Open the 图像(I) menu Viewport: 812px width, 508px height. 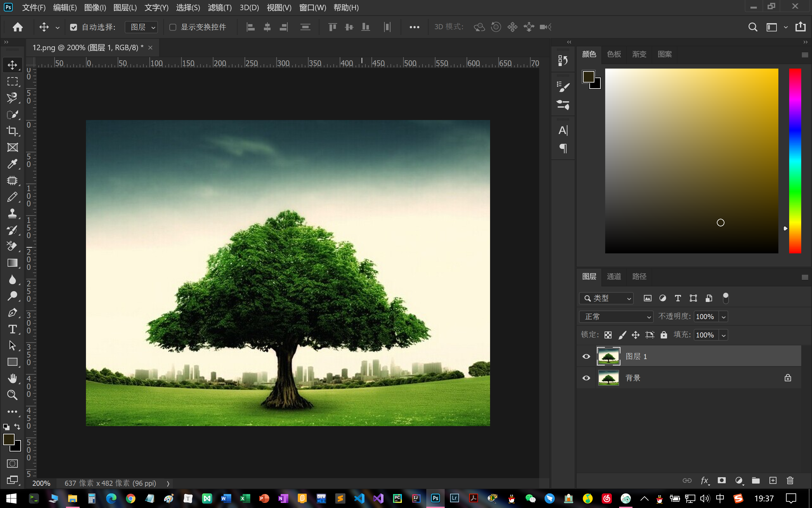point(95,7)
